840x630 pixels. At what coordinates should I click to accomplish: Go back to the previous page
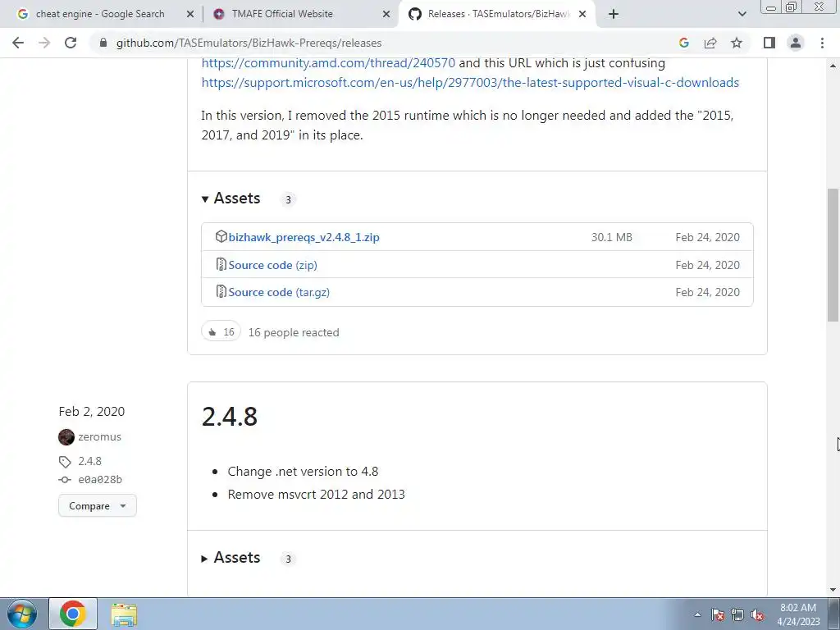tap(18, 43)
